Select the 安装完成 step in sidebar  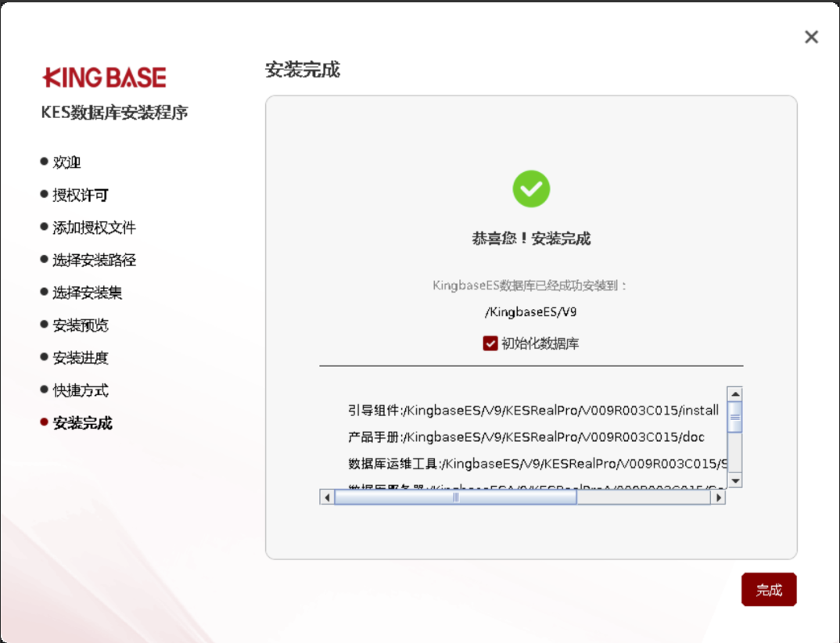click(82, 422)
